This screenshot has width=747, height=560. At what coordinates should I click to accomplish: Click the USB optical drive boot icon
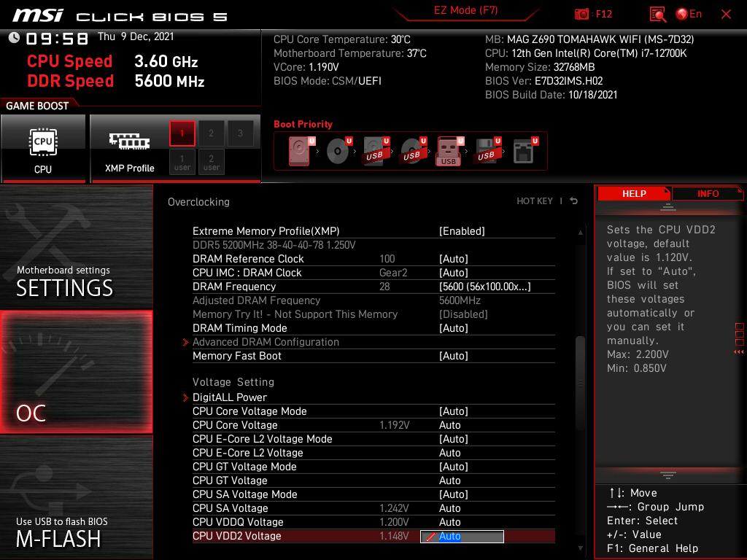[413, 151]
